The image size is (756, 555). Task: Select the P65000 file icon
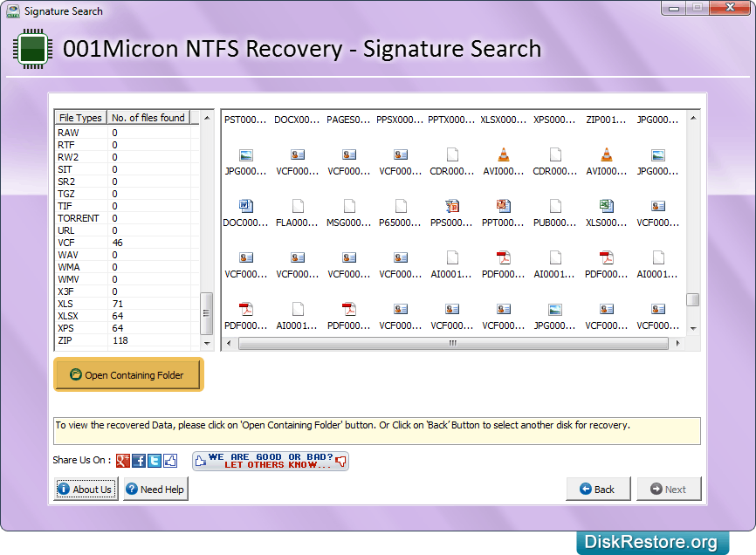tap(401, 206)
